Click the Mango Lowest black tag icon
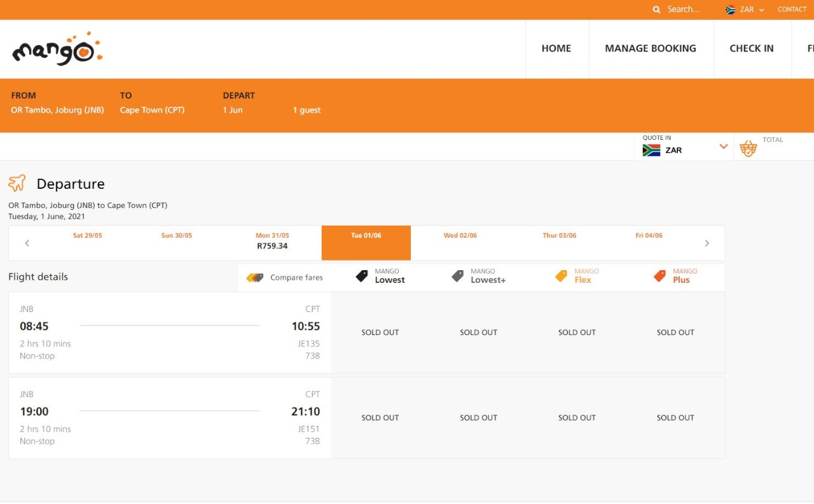The image size is (814, 504). click(x=362, y=276)
